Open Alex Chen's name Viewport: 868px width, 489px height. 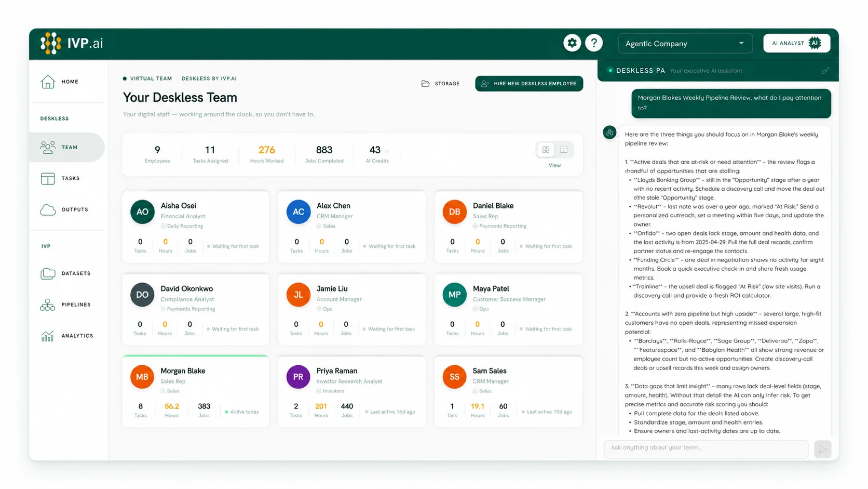click(x=333, y=206)
